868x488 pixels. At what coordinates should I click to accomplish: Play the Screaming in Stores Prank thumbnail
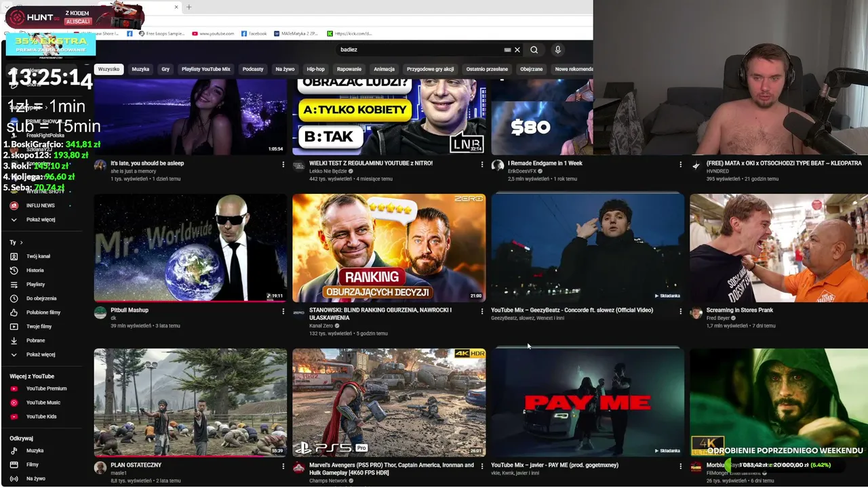click(x=778, y=248)
